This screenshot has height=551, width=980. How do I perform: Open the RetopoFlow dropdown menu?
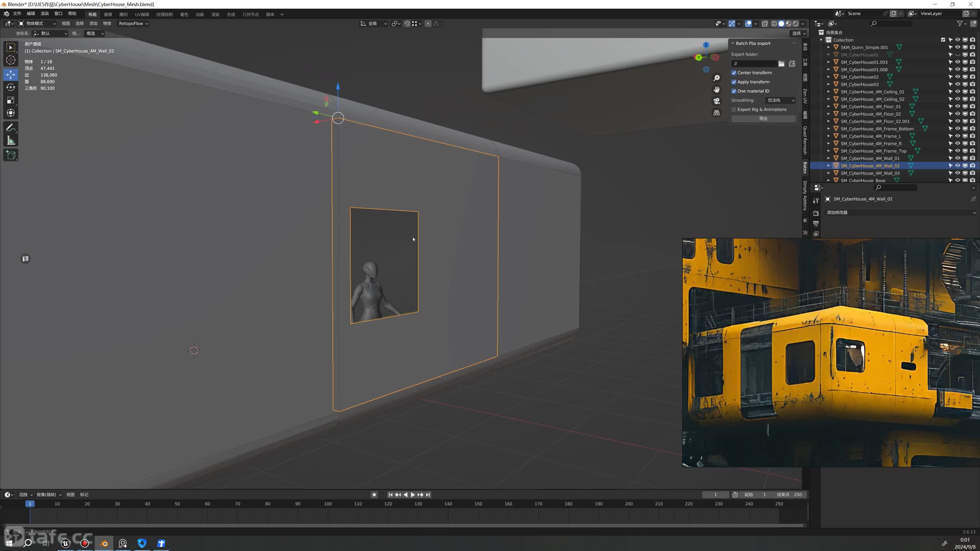point(133,24)
